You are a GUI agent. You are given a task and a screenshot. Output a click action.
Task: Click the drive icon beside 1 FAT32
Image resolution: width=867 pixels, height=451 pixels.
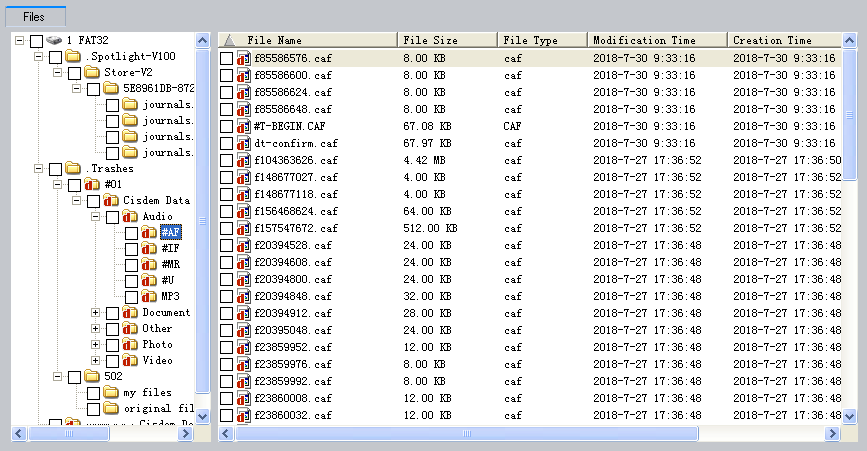tap(54, 40)
